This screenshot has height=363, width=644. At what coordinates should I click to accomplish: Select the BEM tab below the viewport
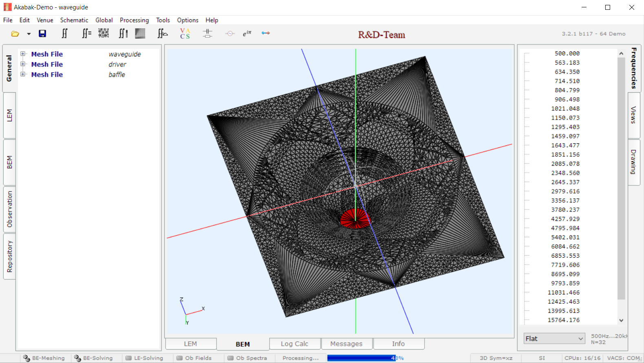243,344
